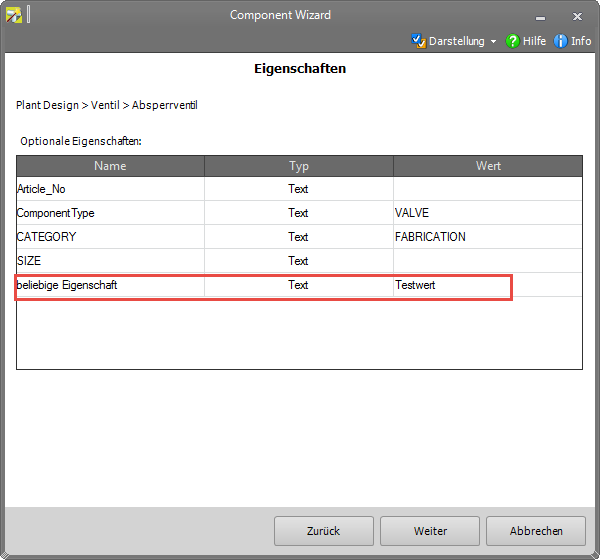The image size is (600, 560).
Task: Toggle the Darstellung checkbox icon
Action: pyautogui.click(x=419, y=41)
